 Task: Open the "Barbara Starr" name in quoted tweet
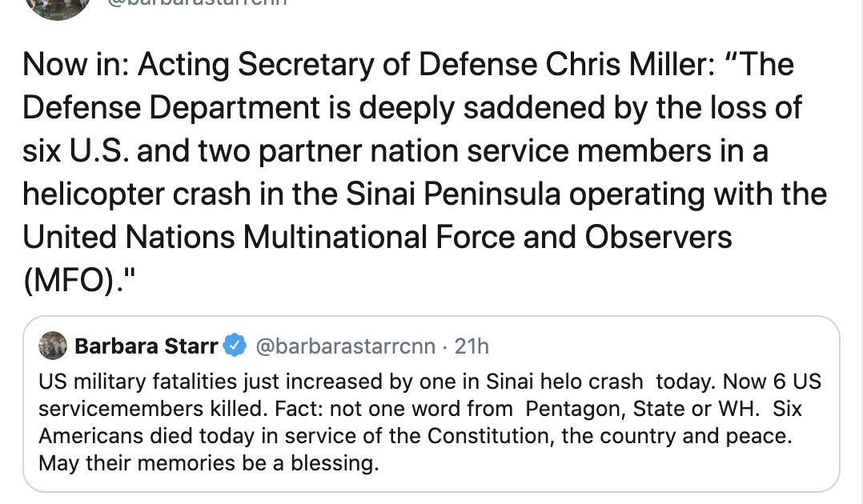(146, 346)
